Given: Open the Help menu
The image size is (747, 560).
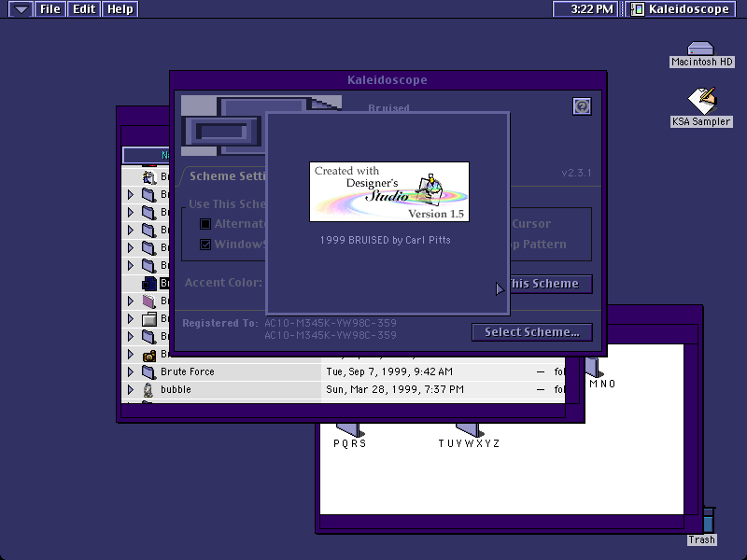Looking at the screenshot, I should (120, 9).
